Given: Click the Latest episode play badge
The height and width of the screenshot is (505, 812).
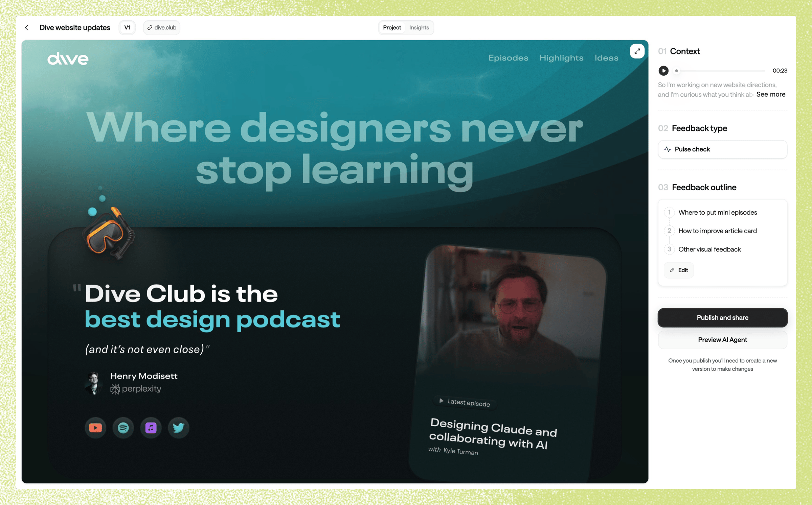Looking at the screenshot, I should tap(465, 402).
